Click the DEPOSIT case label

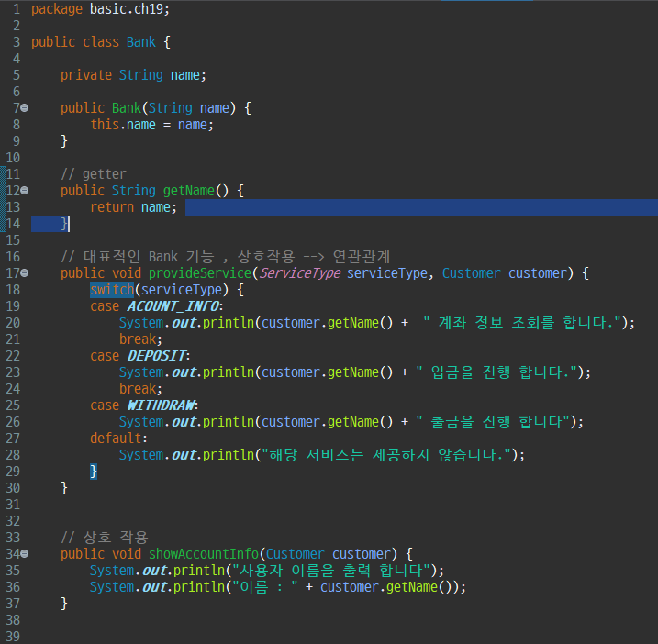pos(157,355)
